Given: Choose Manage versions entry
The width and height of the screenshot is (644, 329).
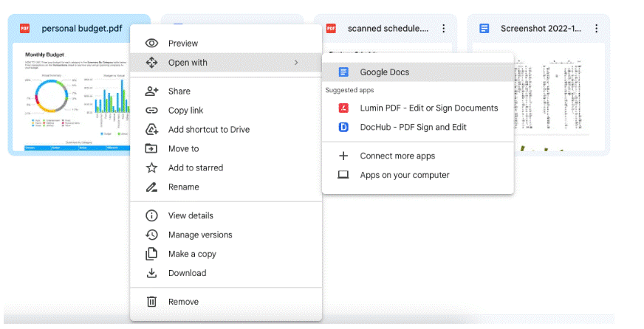Looking at the screenshot, I should click(x=226, y=235).
